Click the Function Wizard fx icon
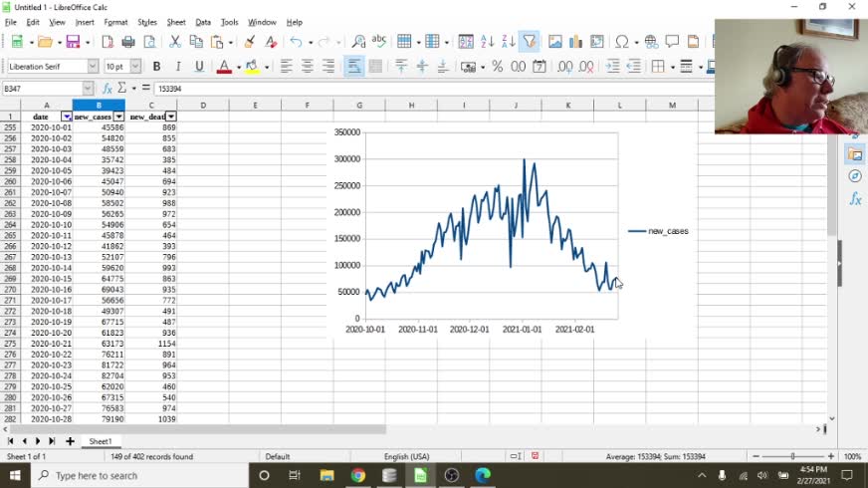 (108, 88)
